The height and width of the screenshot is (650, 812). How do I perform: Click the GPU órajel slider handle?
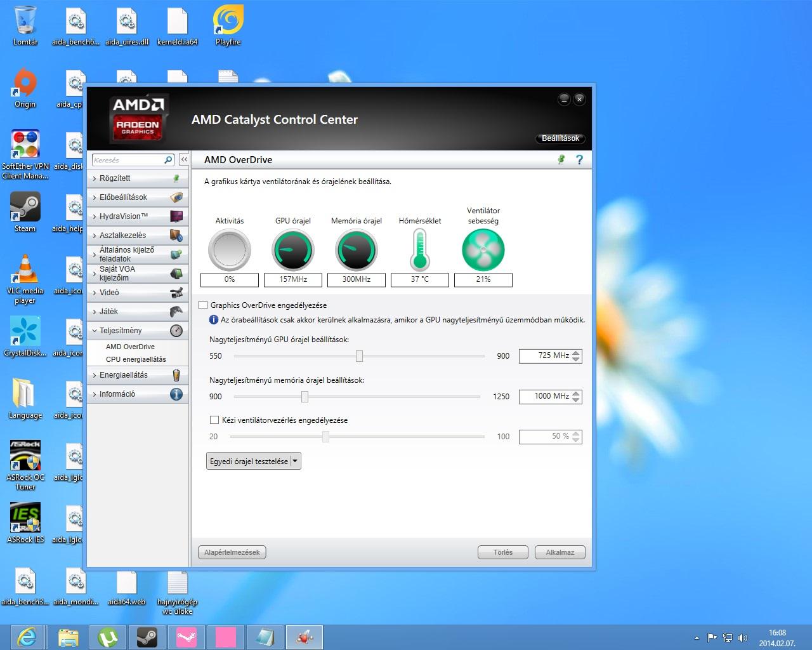(359, 356)
